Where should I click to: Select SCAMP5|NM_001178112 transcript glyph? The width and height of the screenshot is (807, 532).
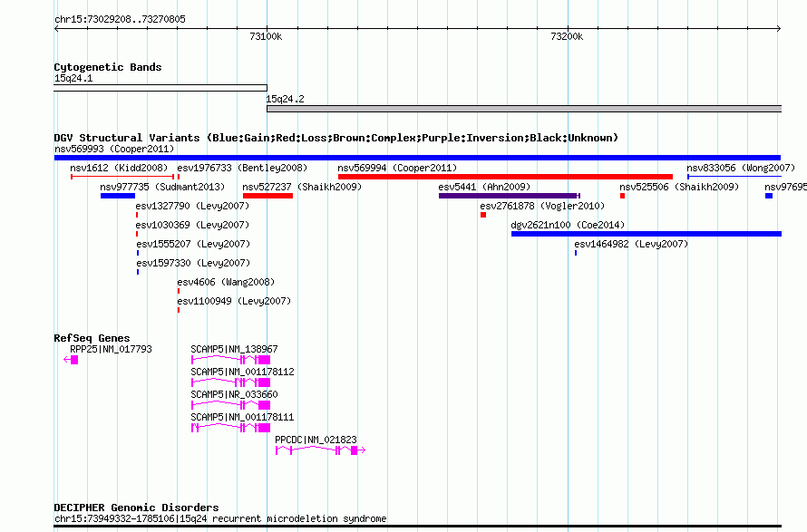pyautogui.click(x=230, y=382)
